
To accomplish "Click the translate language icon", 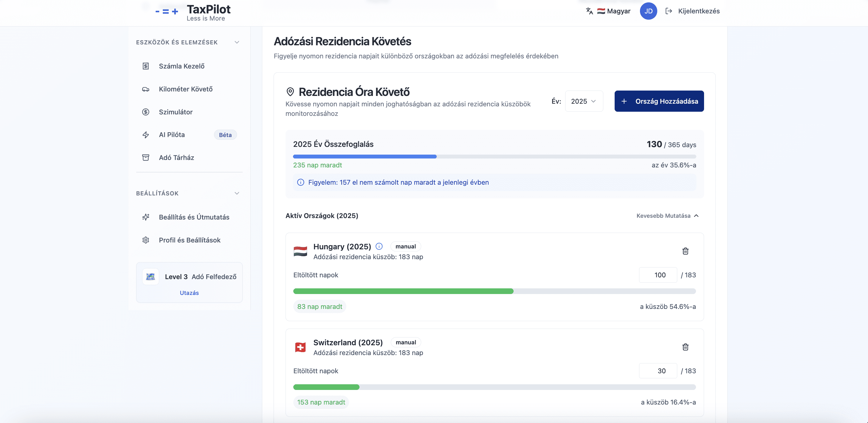I will (x=589, y=11).
